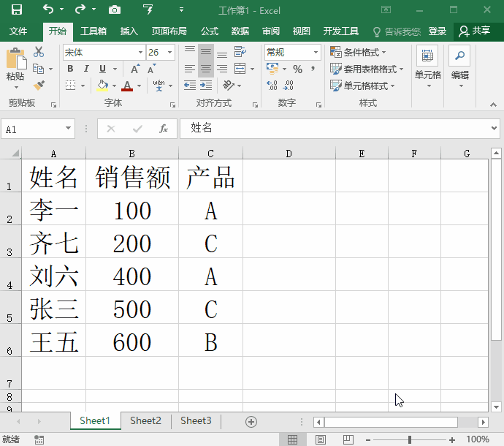The image size is (504, 446).
Task: Click the Decrease Decimal icon
Action: tap(288, 86)
